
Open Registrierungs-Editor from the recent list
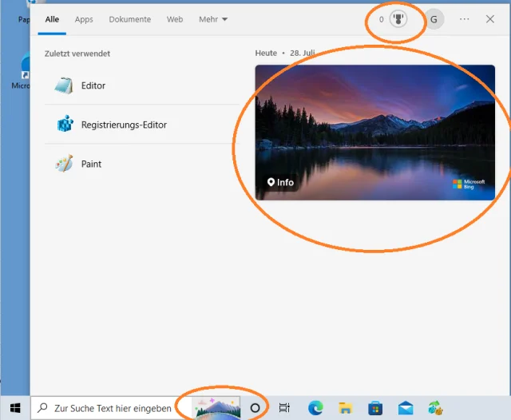coord(123,125)
